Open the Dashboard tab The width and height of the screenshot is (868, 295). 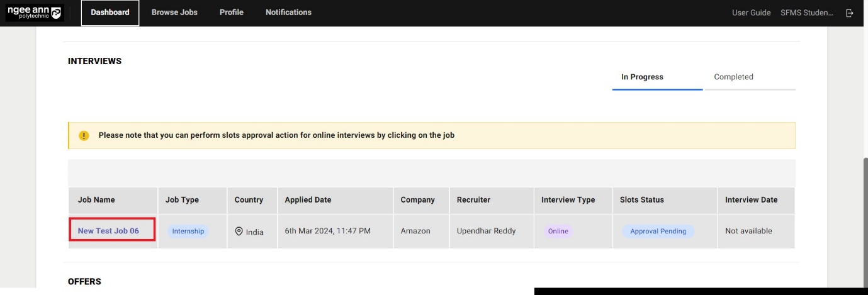(x=110, y=13)
